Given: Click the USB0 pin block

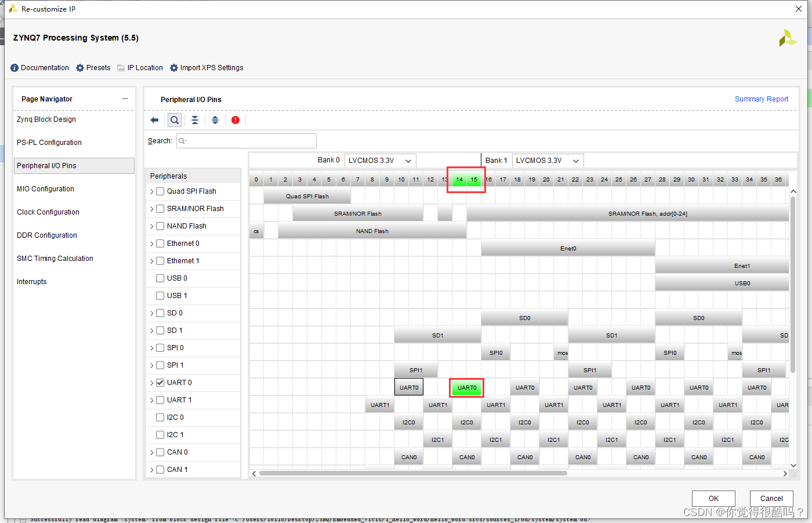Looking at the screenshot, I should click(x=722, y=283).
